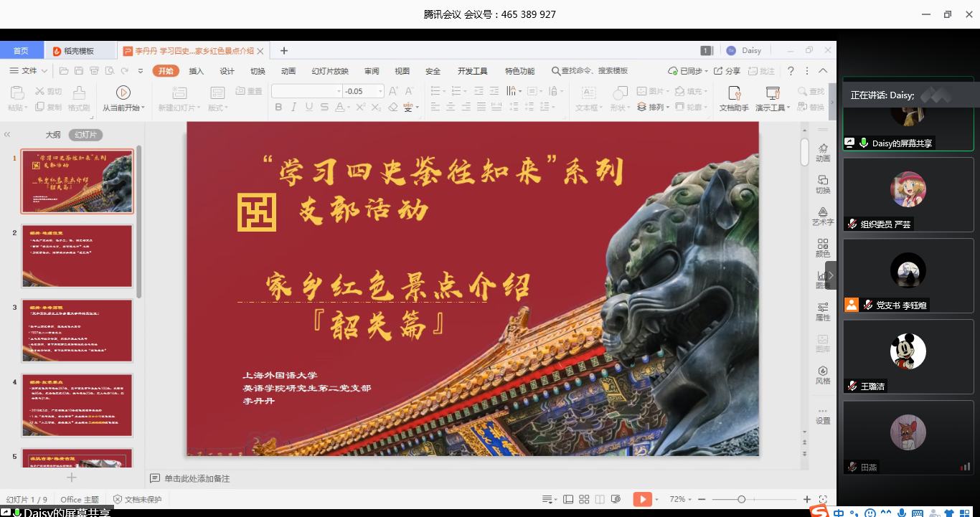Expand the 72% zoom level dropdown

(x=680, y=499)
